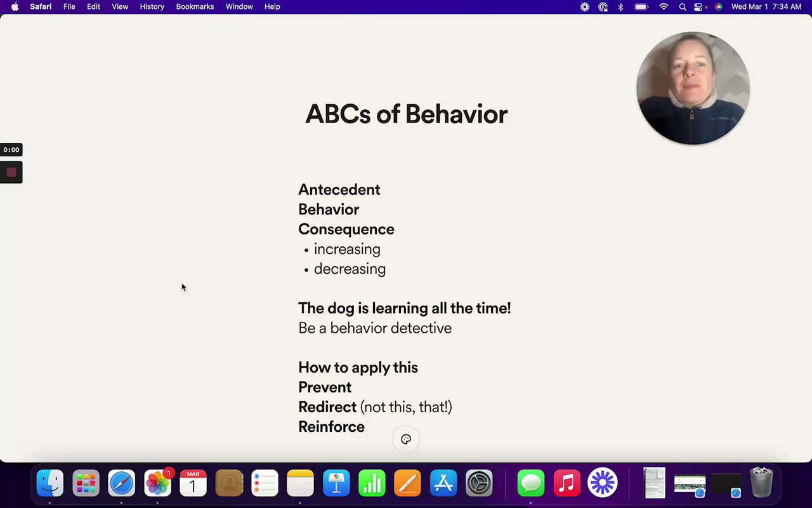
Task: Open the Music app in the dock
Action: 566,483
